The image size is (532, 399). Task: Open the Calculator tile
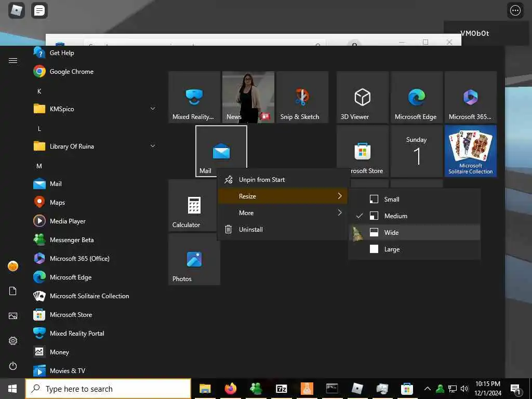[x=193, y=205]
